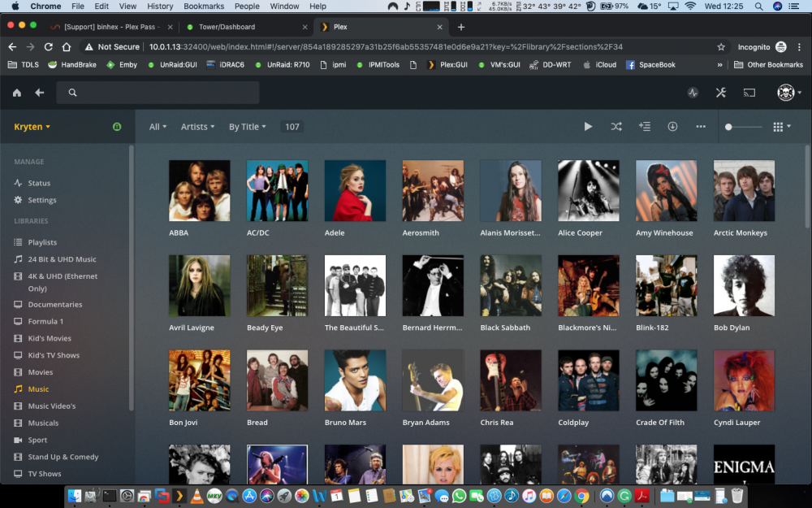The image size is (812, 508).
Task: Open the Plex:GUI bookmark
Action: tap(447, 65)
